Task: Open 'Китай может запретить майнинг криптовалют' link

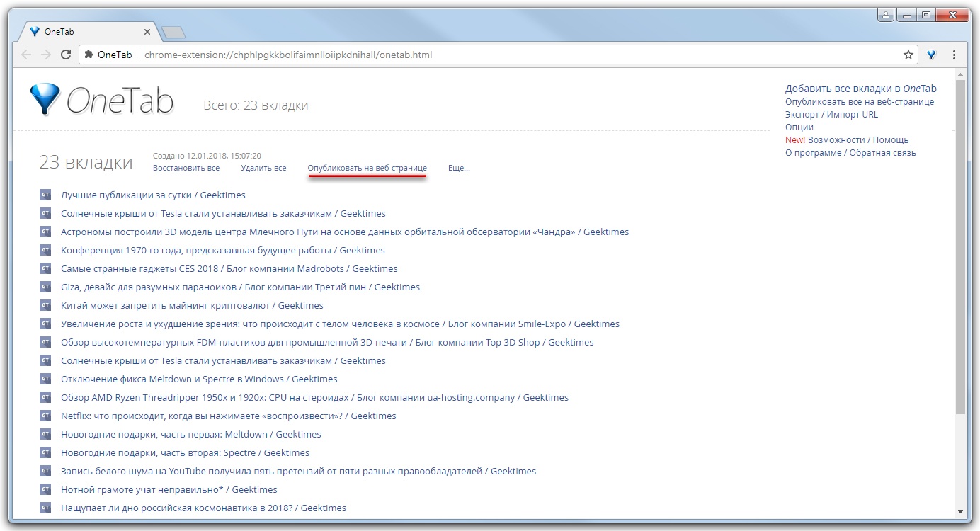Action: [x=192, y=305]
